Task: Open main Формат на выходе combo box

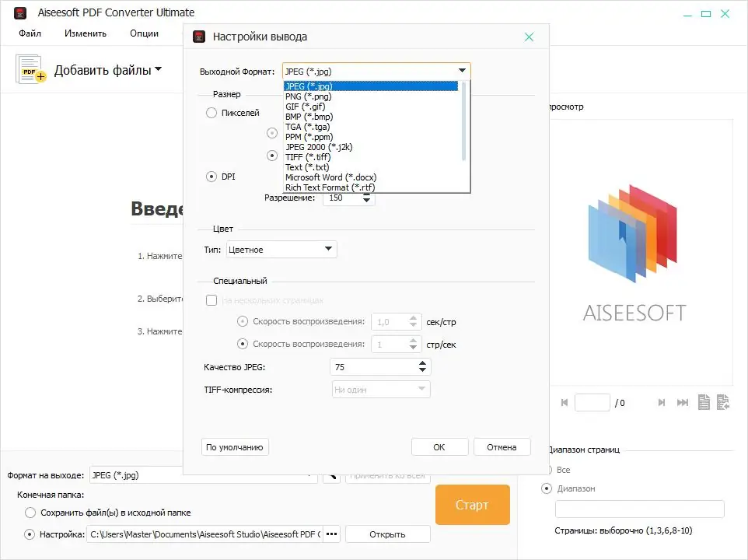Action: pos(204,475)
